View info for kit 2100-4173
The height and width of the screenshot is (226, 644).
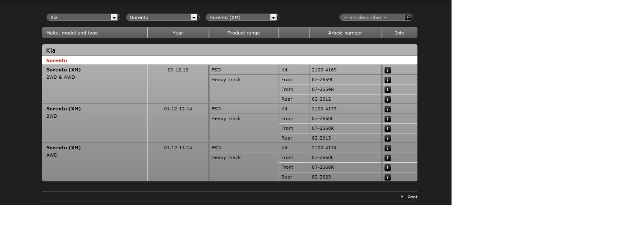(x=387, y=109)
